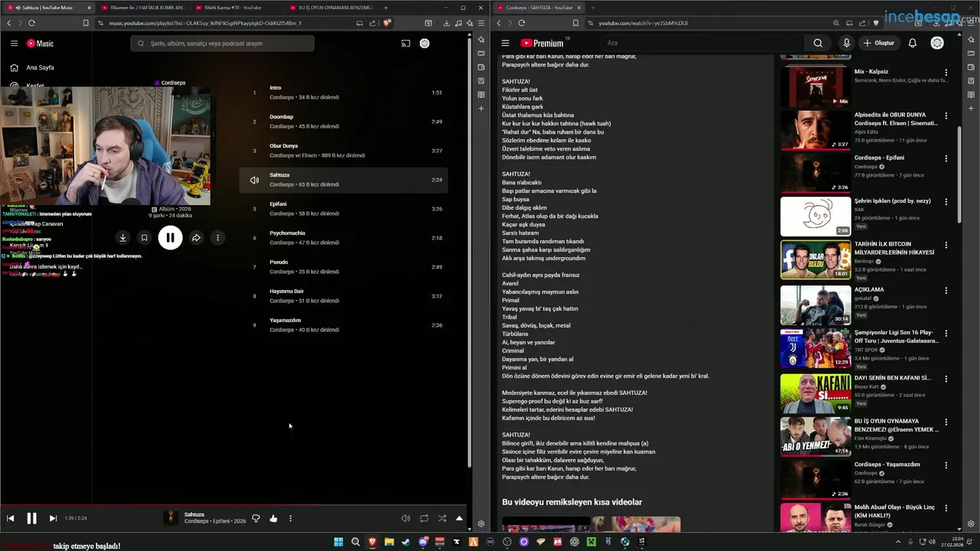The height and width of the screenshot is (551, 980).
Task: Click YouTube search magnifier button
Action: point(818,44)
